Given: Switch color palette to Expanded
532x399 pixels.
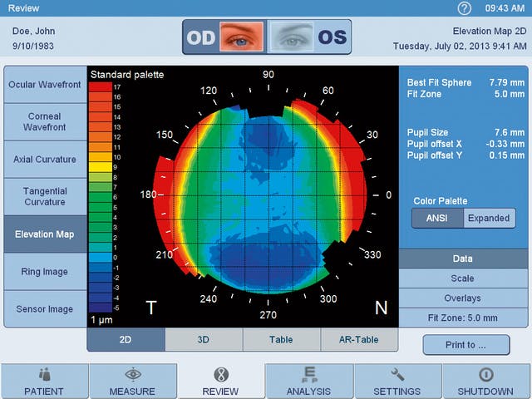Looking at the screenshot, I should pyautogui.click(x=488, y=218).
